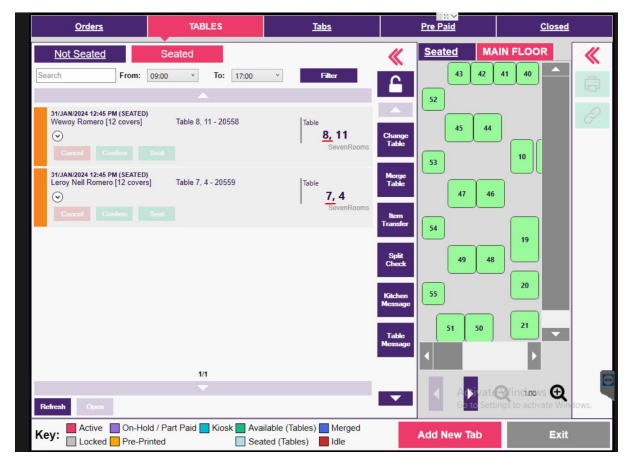Screen dimensions: 631x456
Task: Click the link chain icon
Action: [x=591, y=116]
